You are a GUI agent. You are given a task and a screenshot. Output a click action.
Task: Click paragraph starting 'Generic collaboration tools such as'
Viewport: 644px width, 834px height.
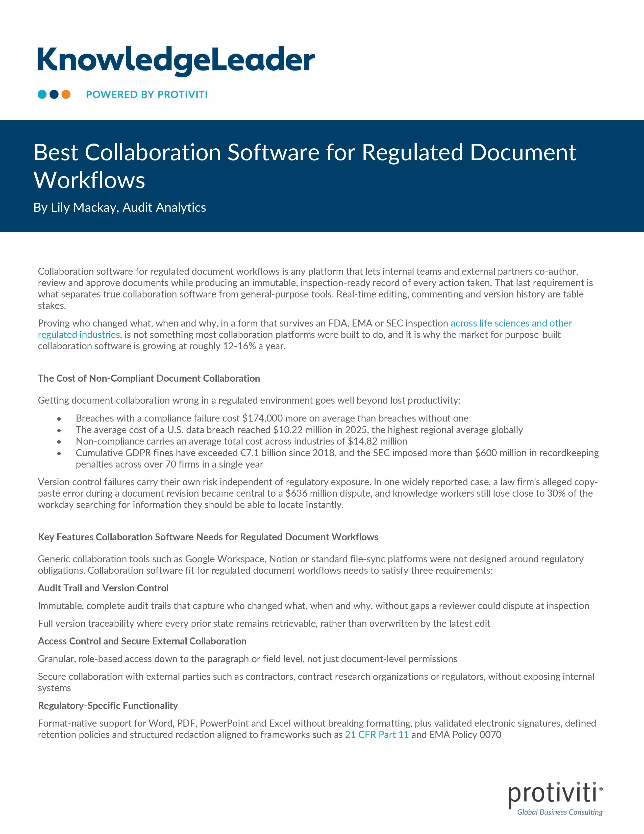(311, 564)
